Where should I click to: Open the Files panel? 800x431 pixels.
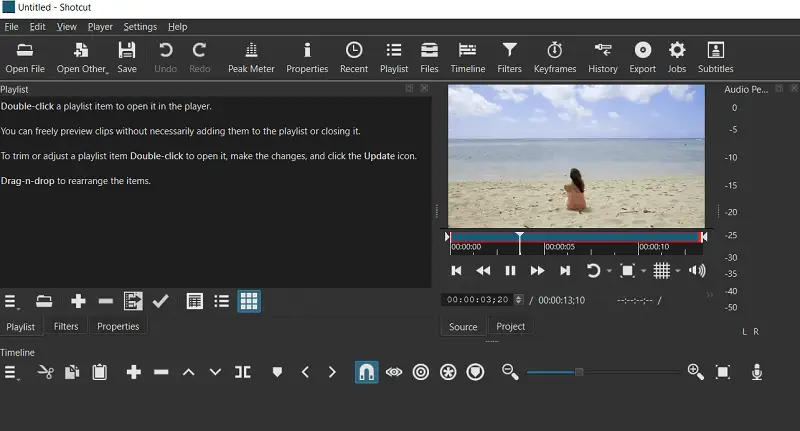[x=429, y=58]
